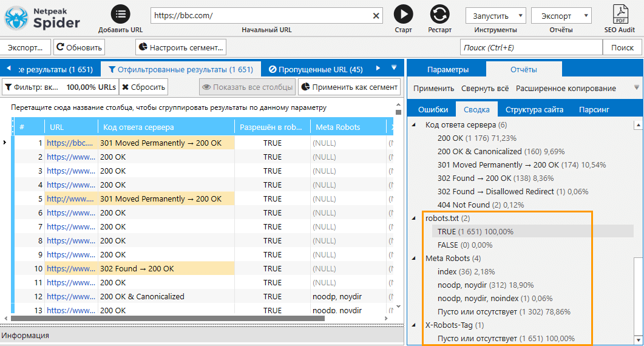Image resolution: width=644 pixels, height=346 pixels.
Task: Toggle Показать все столбцы visibility button
Action: 247,87
